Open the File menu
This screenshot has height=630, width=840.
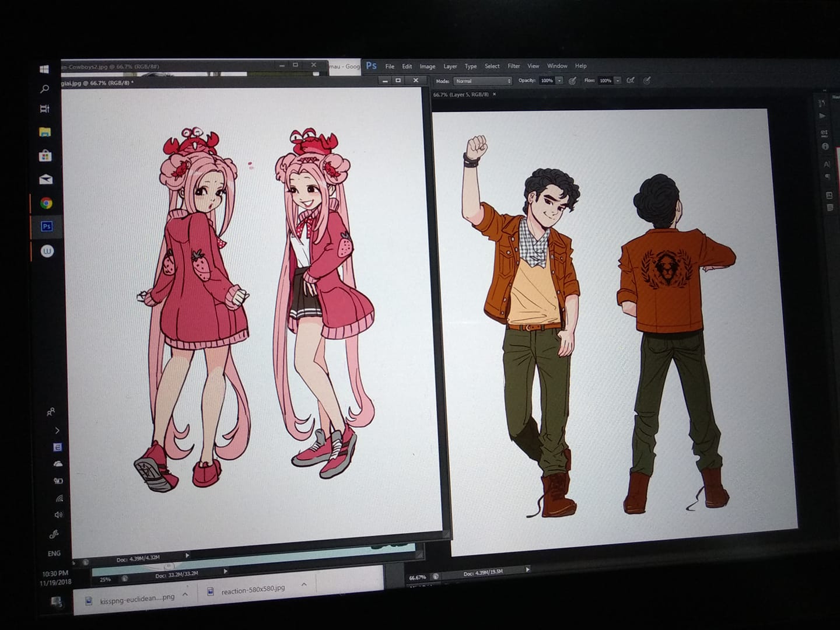[390, 66]
